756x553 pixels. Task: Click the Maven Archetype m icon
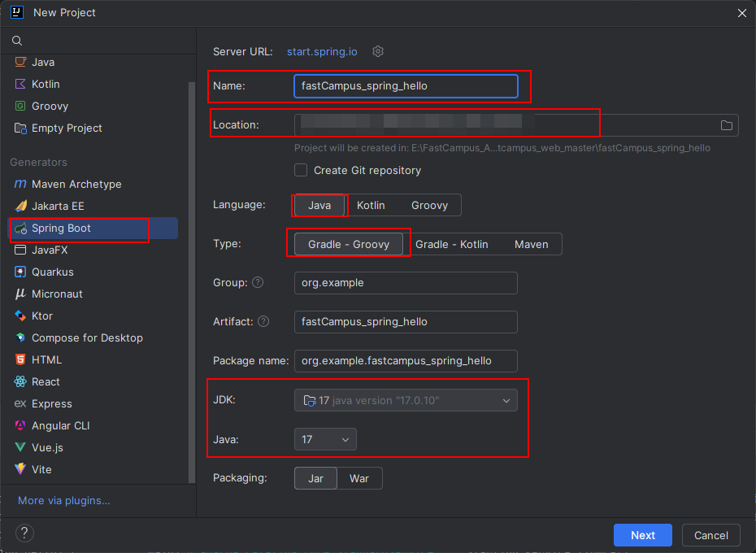click(20, 184)
